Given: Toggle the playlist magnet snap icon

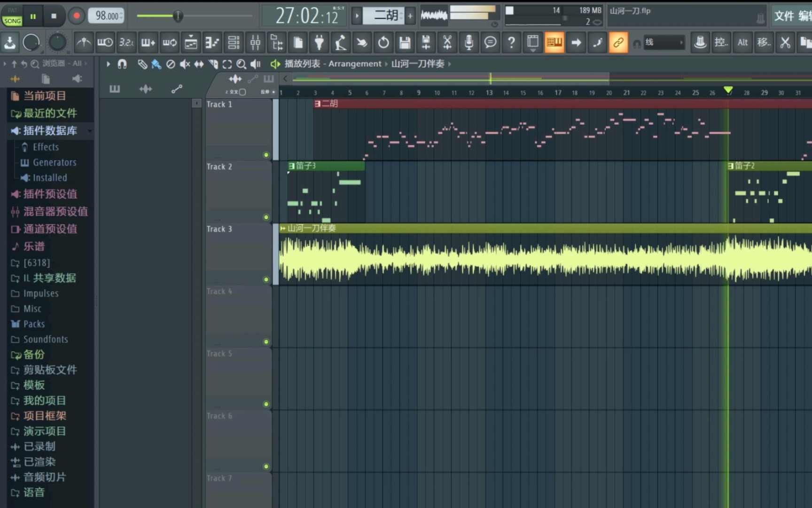Looking at the screenshot, I should point(122,64).
